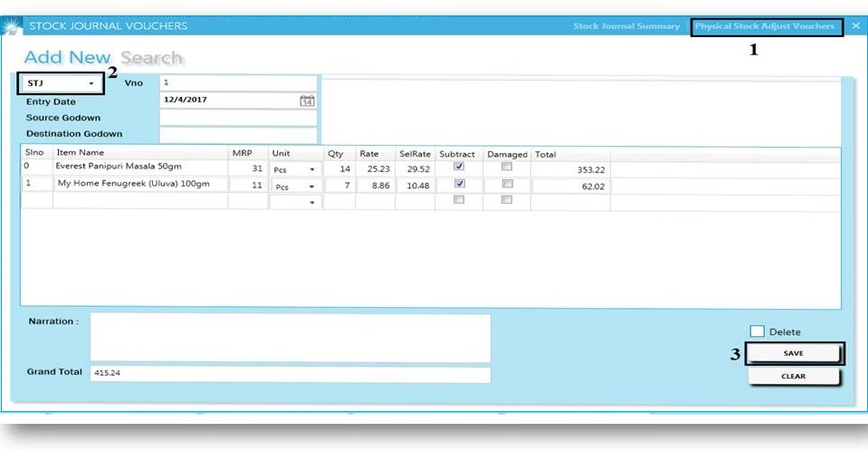Click the Entry Date field
The width and height of the screenshot is (868, 451).
(x=238, y=101)
